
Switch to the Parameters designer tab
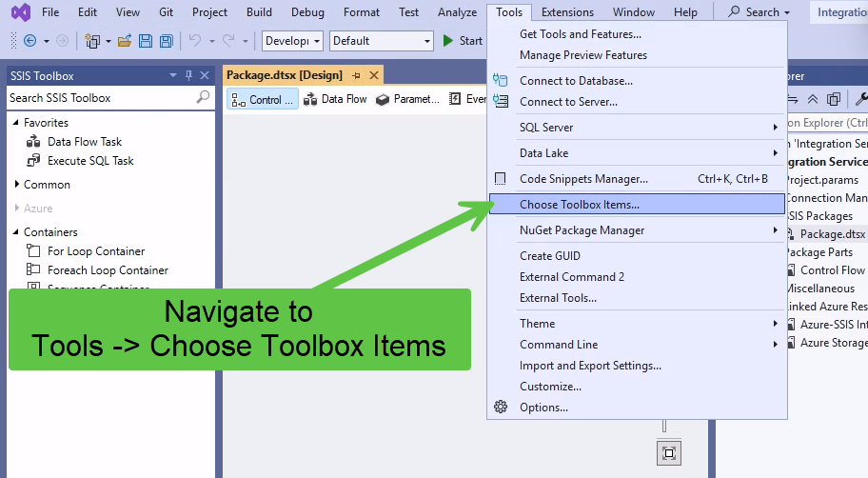407,99
